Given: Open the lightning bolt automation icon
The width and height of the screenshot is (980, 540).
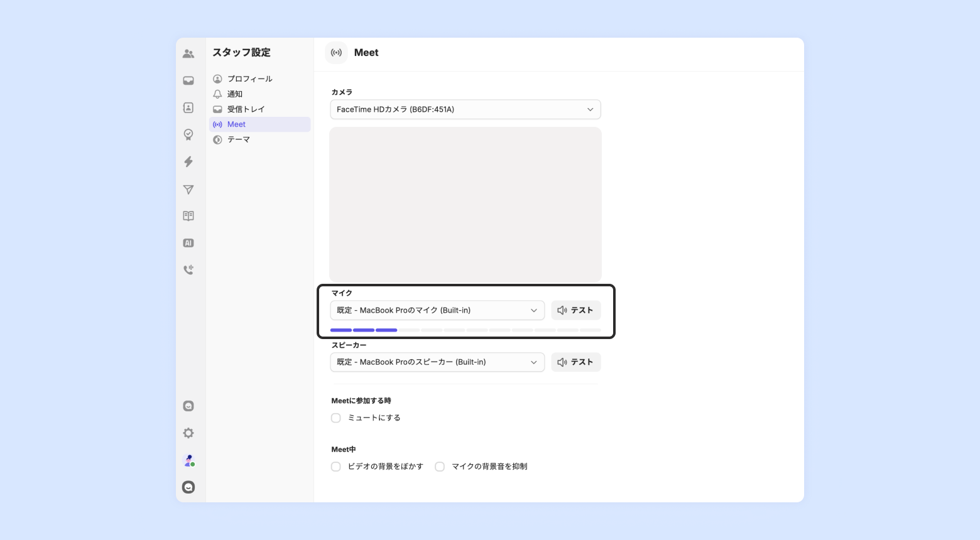Looking at the screenshot, I should (188, 162).
